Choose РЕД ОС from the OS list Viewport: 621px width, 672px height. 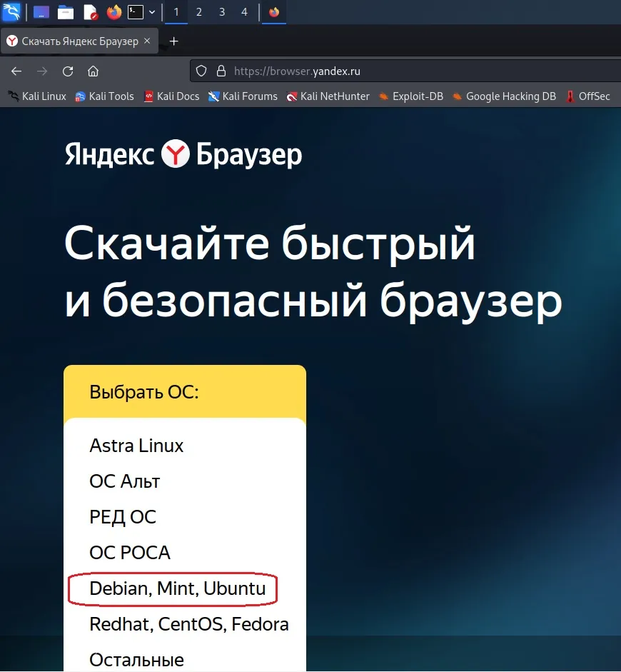123,517
